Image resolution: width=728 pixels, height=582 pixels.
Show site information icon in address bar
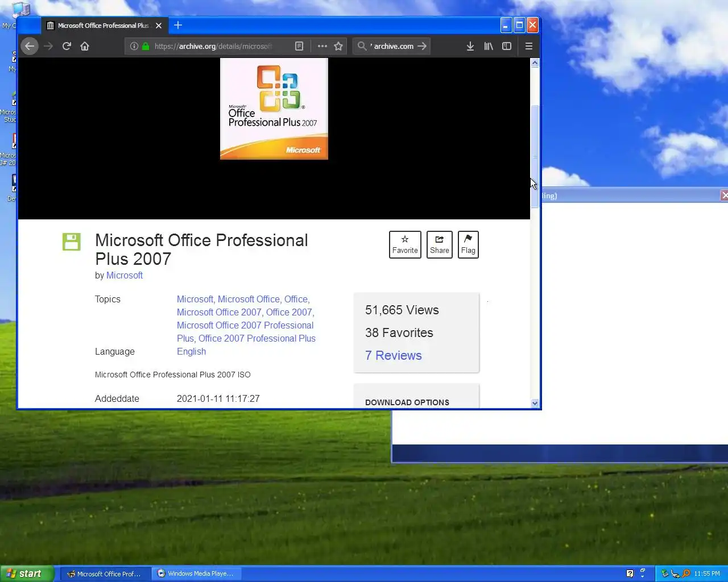[x=134, y=46]
